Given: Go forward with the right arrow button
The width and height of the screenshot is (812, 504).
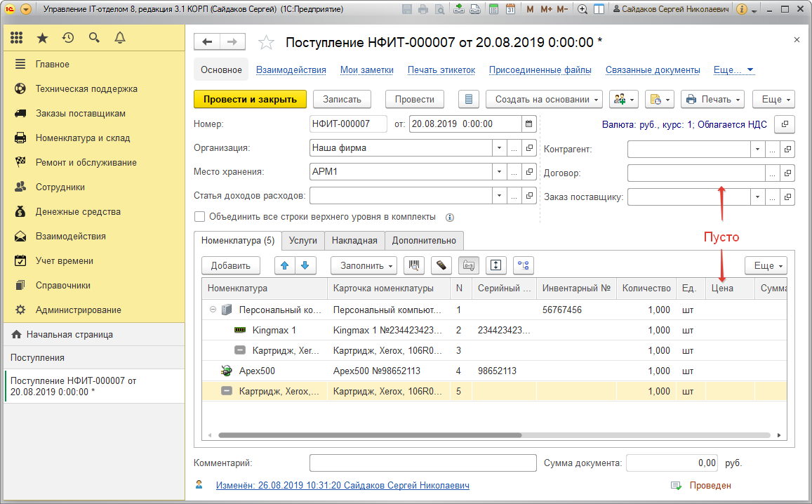Looking at the screenshot, I should pyautogui.click(x=232, y=42).
